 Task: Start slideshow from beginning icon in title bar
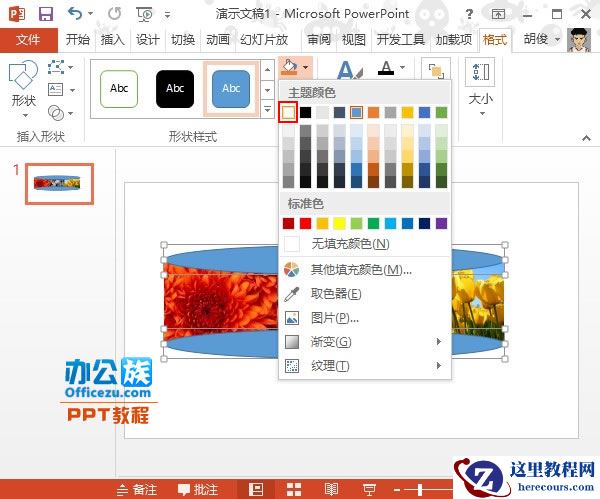(144, 14)
